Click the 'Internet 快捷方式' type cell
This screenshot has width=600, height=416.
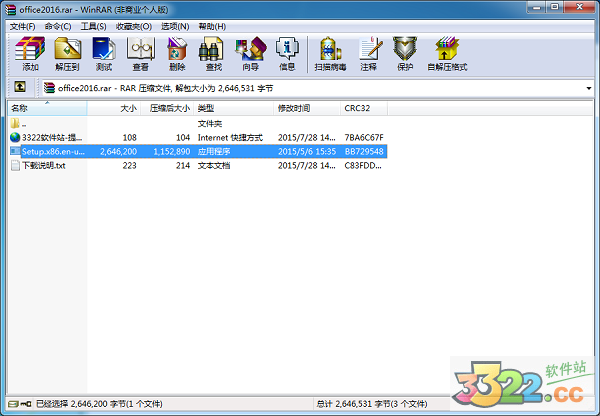pos(230,137)
